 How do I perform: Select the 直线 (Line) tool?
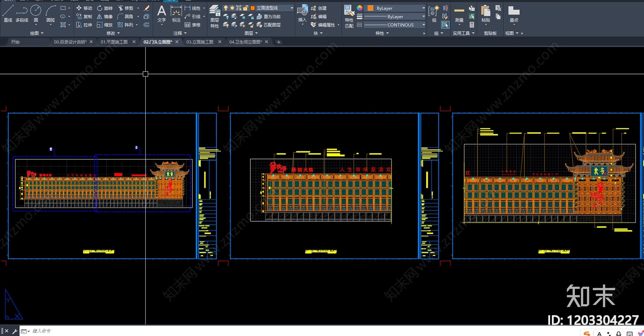(x=8, y=13)
